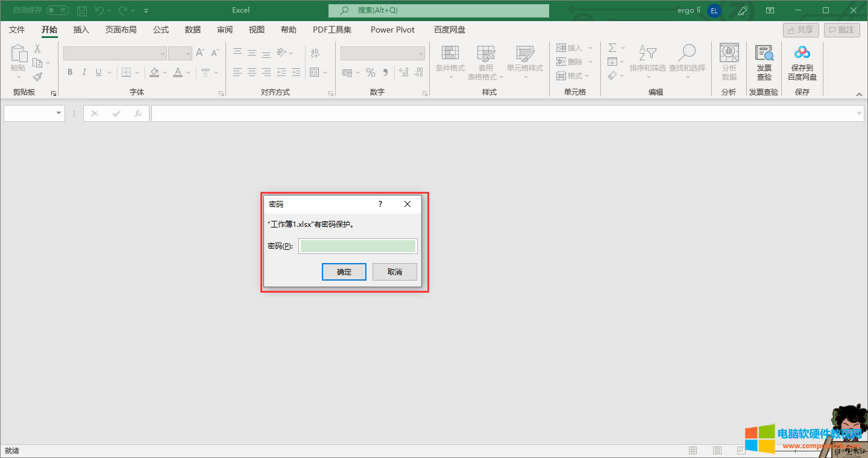Toggle the 自动保存 AutoSave switch
Image resolution: width=868 pixels, height=458 pixels.
58,10
